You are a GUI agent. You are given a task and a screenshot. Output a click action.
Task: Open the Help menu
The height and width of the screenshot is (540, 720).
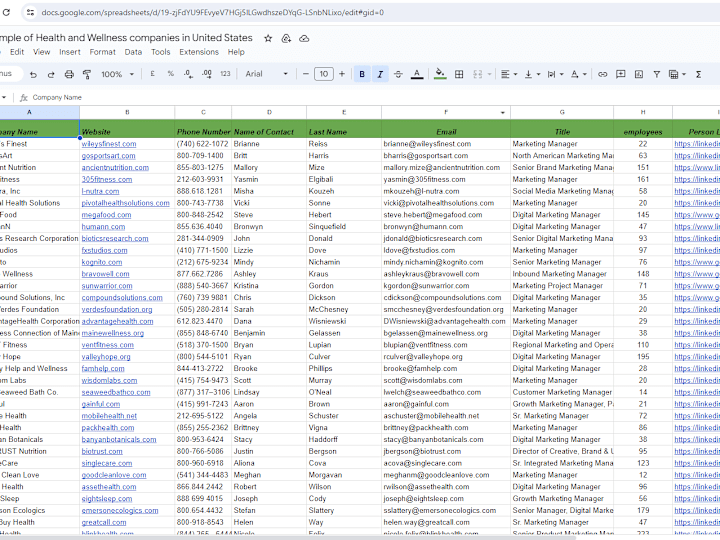(x=236, y=52)
